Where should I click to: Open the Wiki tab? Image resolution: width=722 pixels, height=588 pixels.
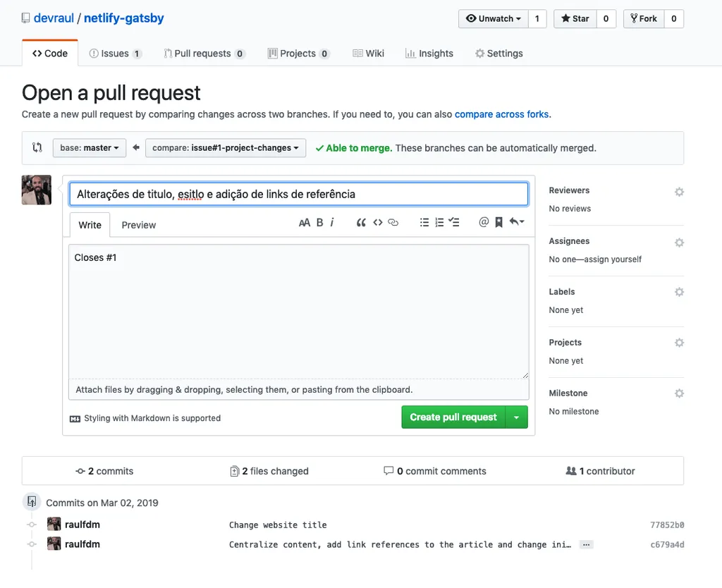[x=368, y=54]
